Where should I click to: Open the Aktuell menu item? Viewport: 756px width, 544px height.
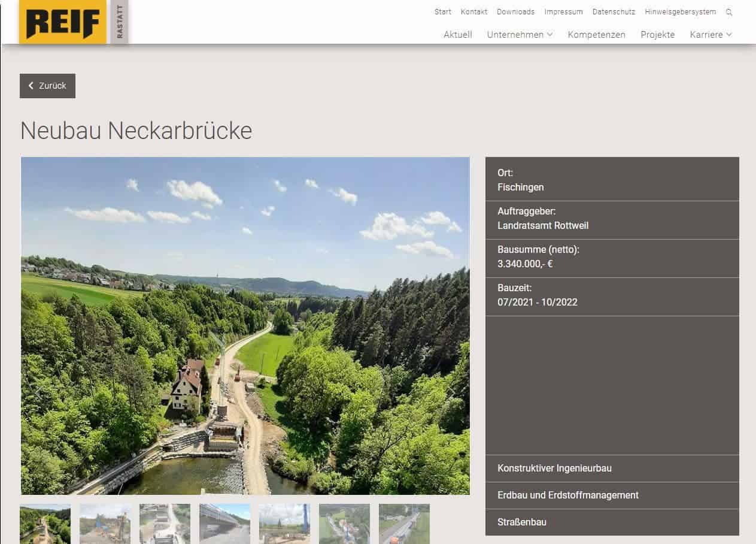pyautogui.click(x=457, y=35)
